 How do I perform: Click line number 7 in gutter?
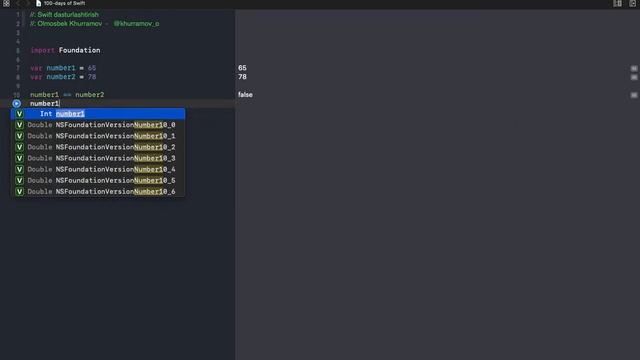coord(18,68)
